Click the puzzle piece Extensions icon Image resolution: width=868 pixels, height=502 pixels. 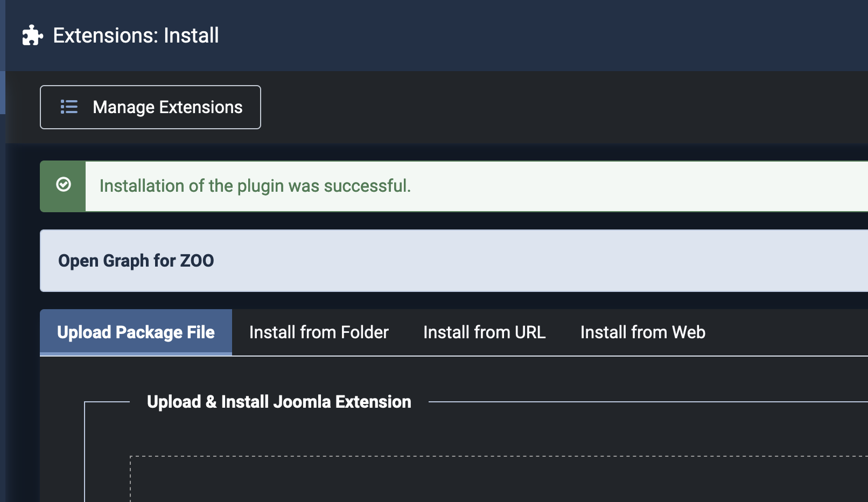[x=32, y=36]
